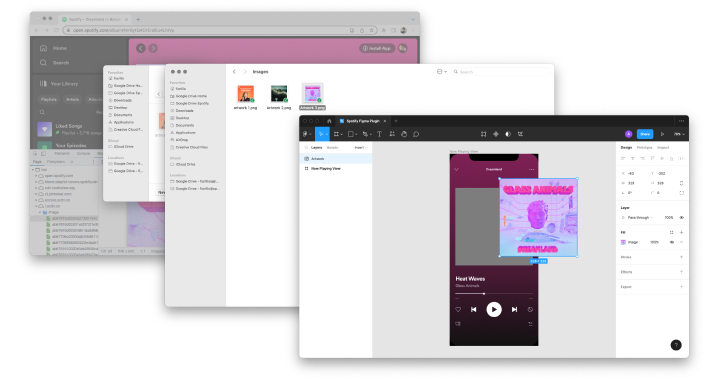Image resolution: width=720 pixels, height=381 pixels.
Task: Expand the Frame tool dropdown arrow
Action: (342, 134)
